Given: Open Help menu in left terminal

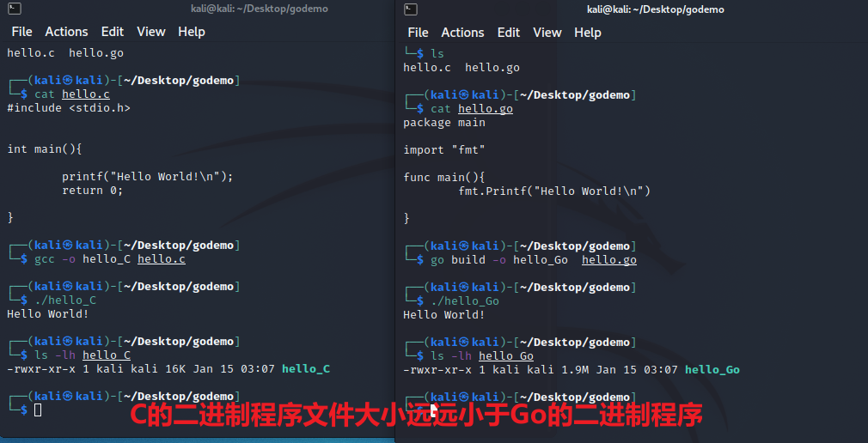Looking at the screenshot, I should point(192,32).
